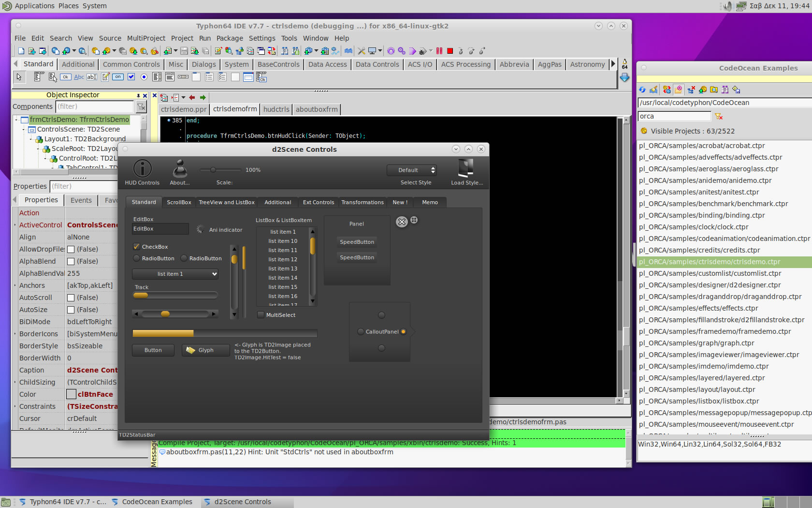Select the second RadioButton in d2Scene

[x=184, y=258]
